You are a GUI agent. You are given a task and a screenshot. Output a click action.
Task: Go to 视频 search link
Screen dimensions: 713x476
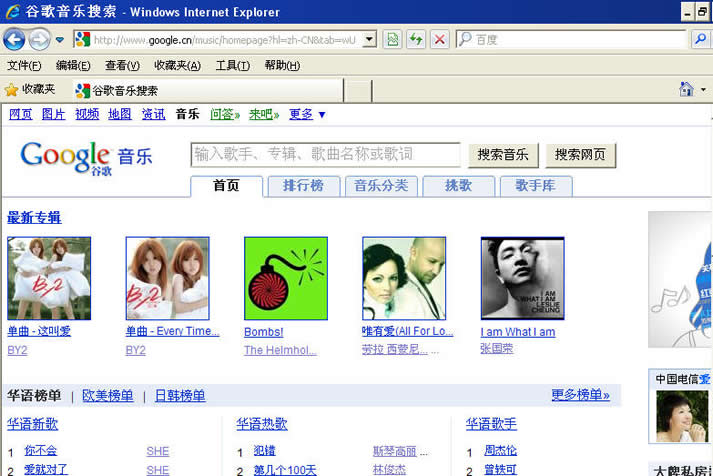(87, 114)
